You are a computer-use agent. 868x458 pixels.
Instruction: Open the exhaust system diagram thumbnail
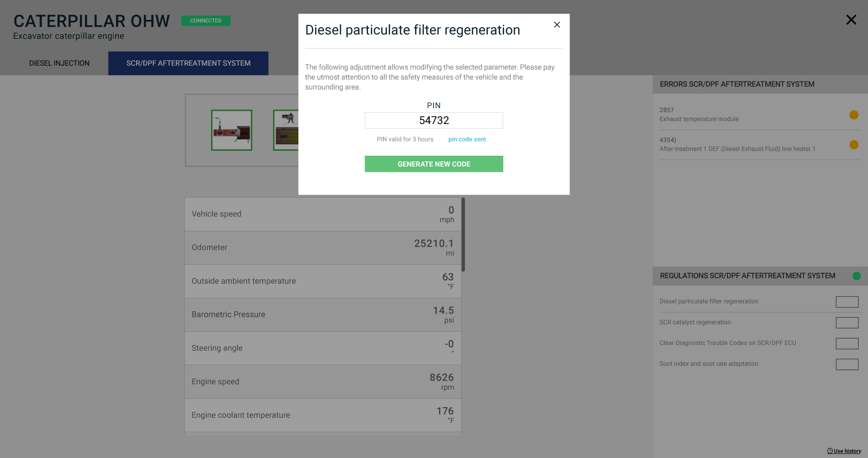(231, 130)
